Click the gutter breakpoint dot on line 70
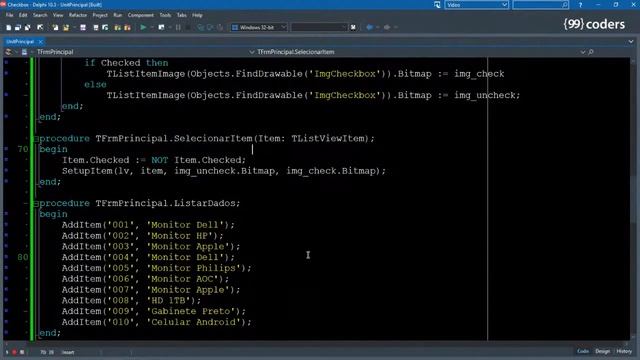Viewport: 640px width, 360px height. tap(6, 149)
